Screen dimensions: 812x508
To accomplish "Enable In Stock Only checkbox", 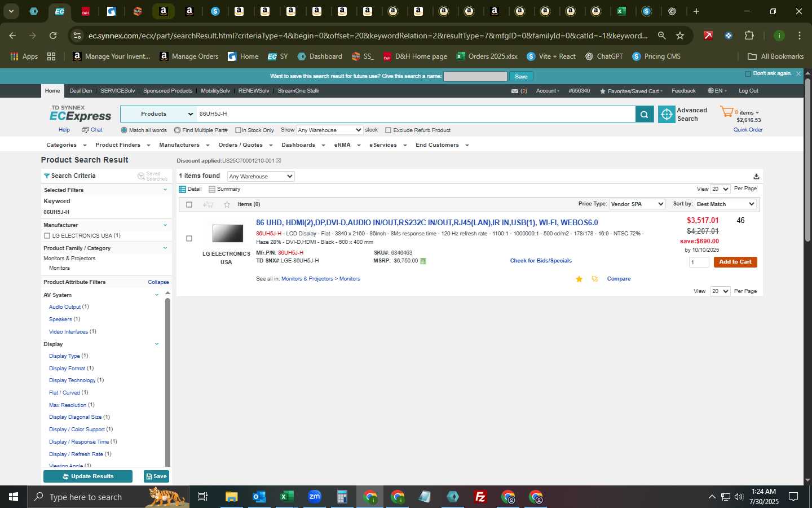I will 238,130.
